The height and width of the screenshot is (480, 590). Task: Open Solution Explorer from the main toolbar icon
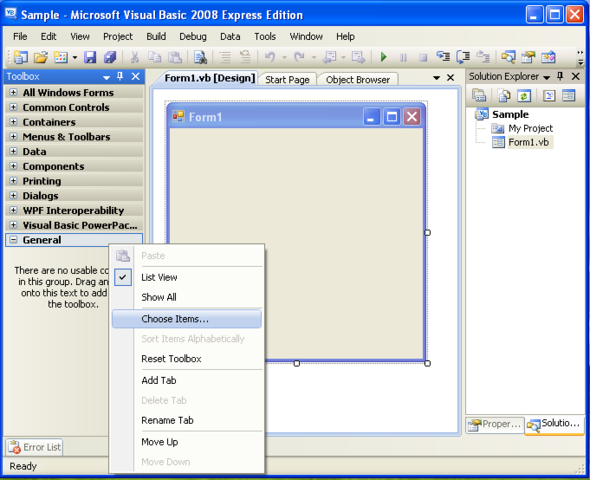(508, 57)
